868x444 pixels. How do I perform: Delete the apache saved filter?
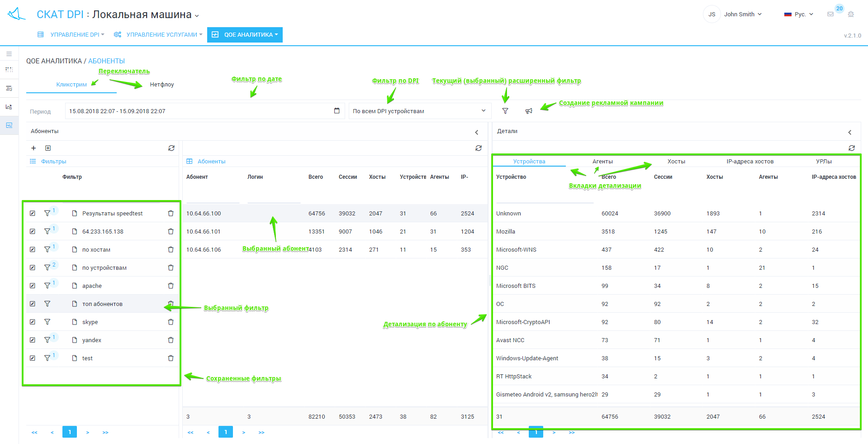(171, 286)
